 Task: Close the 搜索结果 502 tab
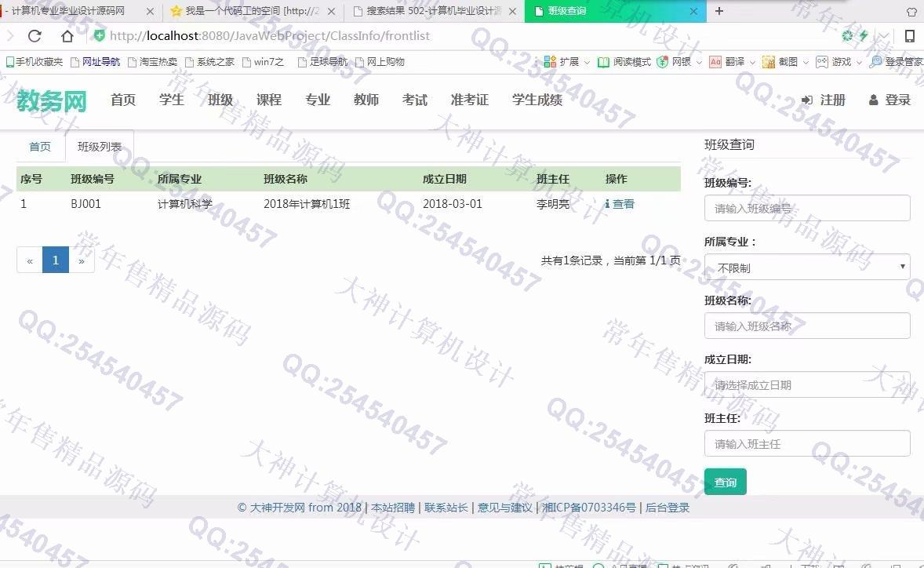[513, 11]
